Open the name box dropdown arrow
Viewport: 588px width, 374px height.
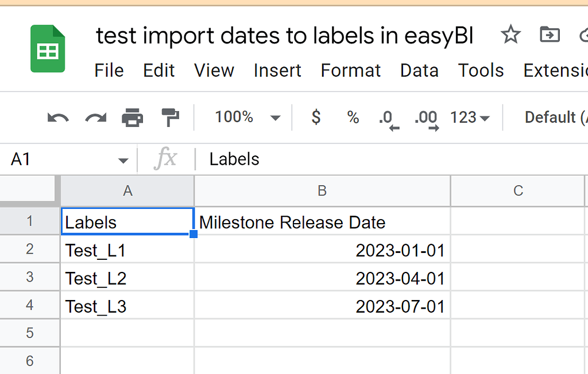click(x=122, y=159)
